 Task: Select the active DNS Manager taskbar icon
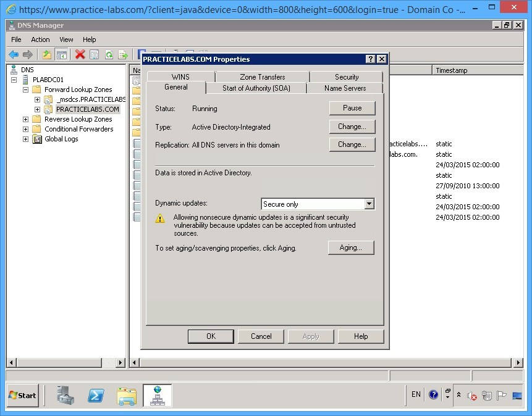click(158, 396)
